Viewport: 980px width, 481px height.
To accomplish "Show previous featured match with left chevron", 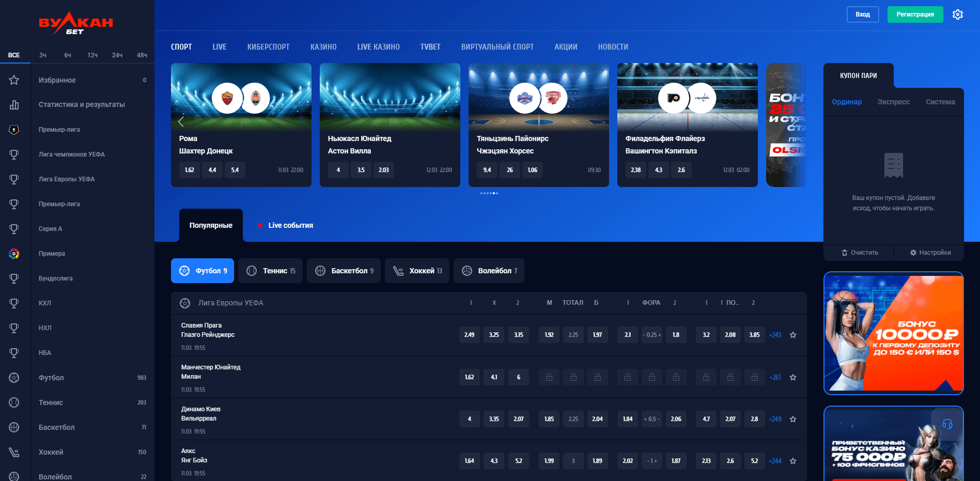I will click(x=181, y=122).
